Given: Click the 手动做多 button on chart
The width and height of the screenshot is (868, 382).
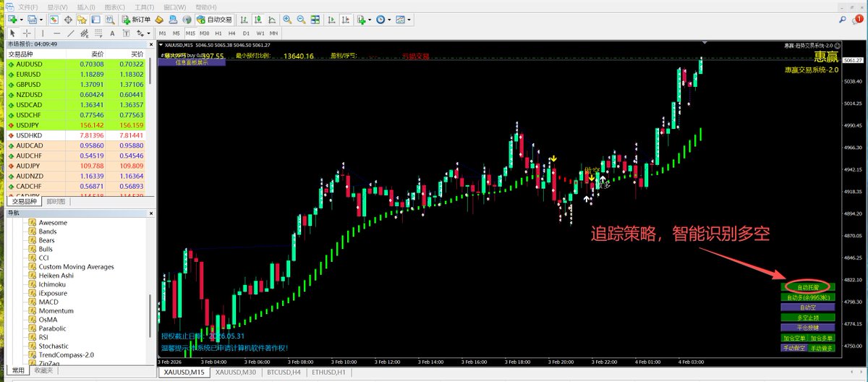Looking at the screenshot, I should [822, 348].
